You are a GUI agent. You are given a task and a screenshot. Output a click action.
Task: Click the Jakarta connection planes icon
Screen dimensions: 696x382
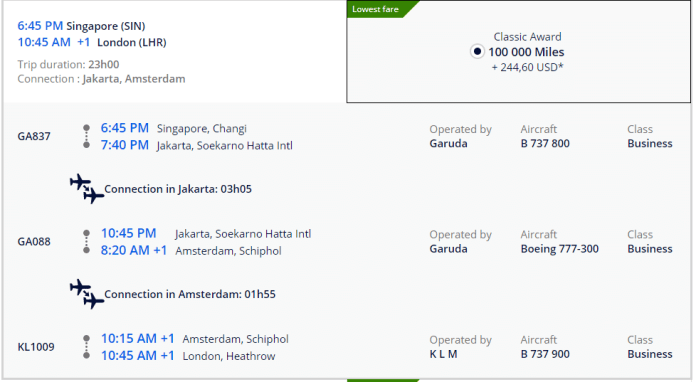click(x=87, y=189)
